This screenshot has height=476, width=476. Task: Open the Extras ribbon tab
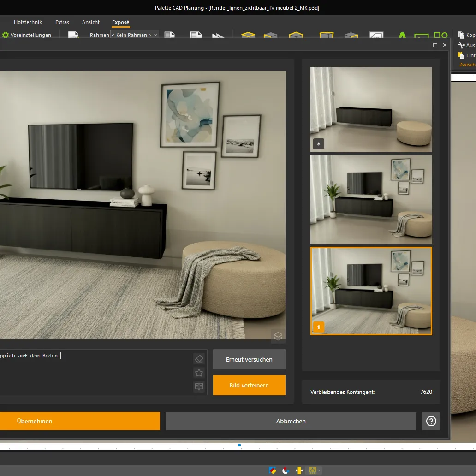(x=62, y=22)
